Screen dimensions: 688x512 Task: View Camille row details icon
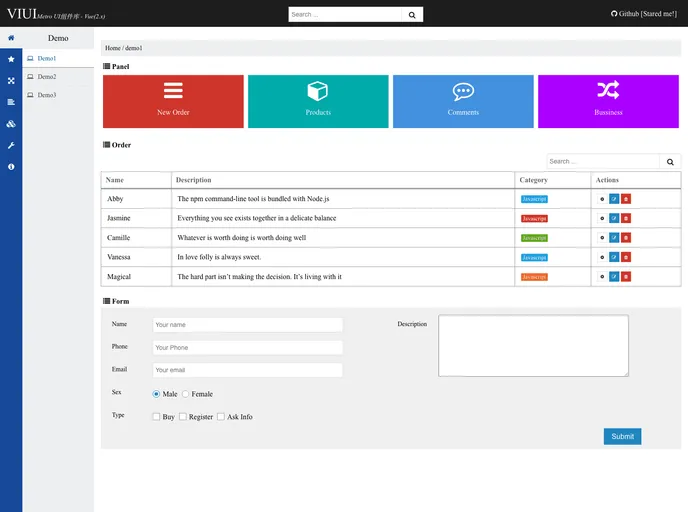602,238
